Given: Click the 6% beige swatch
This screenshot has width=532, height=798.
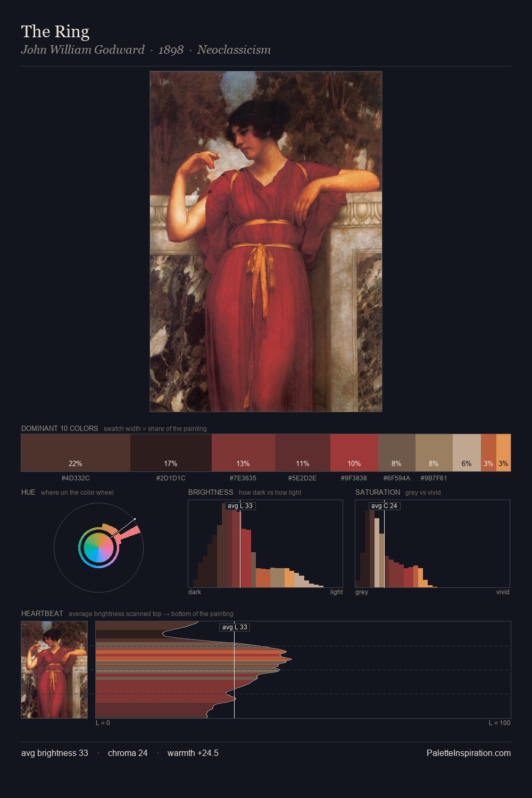Looking at the screenshot, I should coord(467,453).
